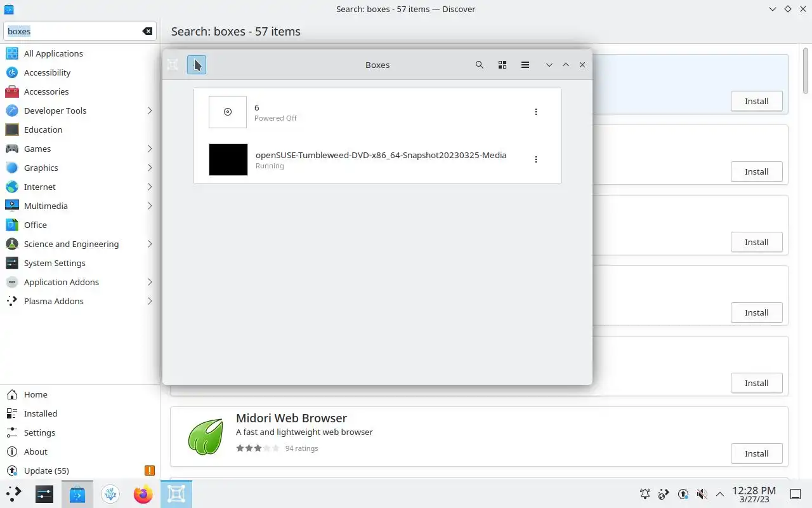This screenshot has width=812, height=508.
Task: Open the Education category
Action: (x=80, y=130)
